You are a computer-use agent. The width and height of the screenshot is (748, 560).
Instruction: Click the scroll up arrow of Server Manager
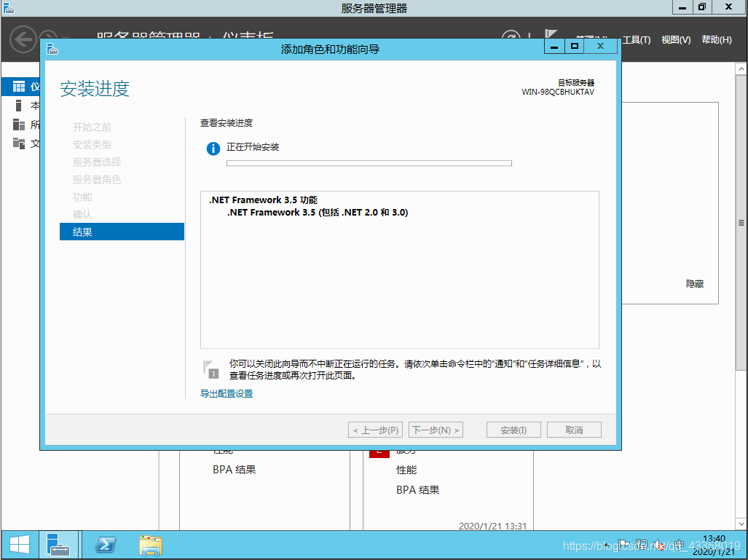[x=741, y=69]
